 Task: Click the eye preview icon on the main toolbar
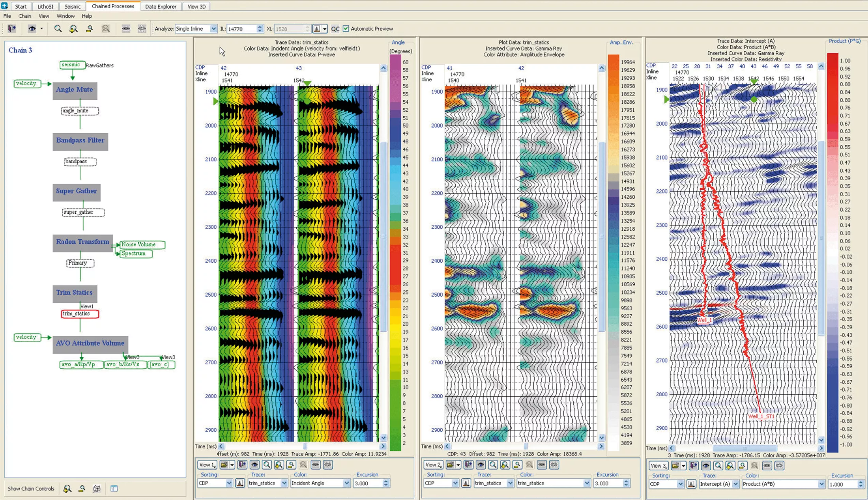pyautogui.click(x=32, y=28)
